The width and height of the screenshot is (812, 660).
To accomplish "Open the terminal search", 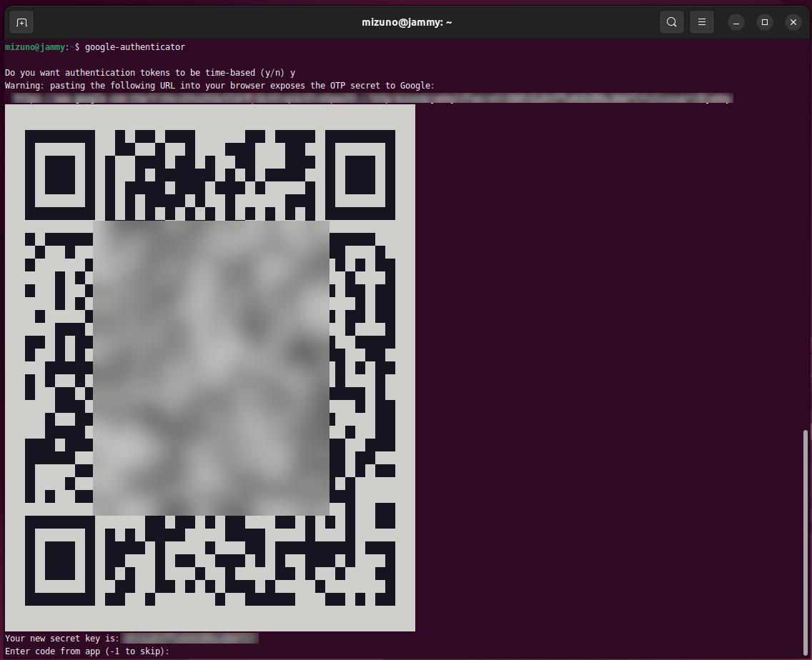I will pyautogui.click(x=672, y=22).
